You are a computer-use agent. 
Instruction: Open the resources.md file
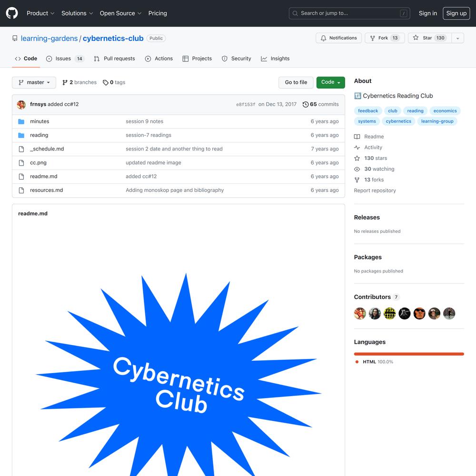coord(47,190)
